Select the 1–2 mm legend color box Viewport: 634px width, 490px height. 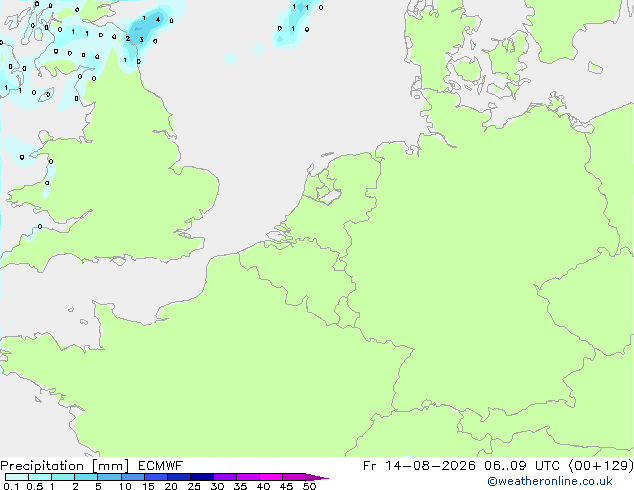pos(63,477)
